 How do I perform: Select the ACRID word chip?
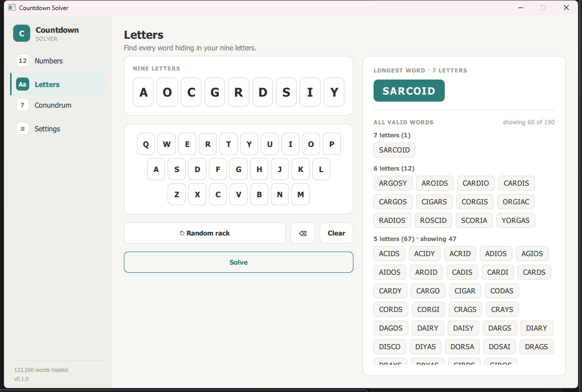point(460,254)
